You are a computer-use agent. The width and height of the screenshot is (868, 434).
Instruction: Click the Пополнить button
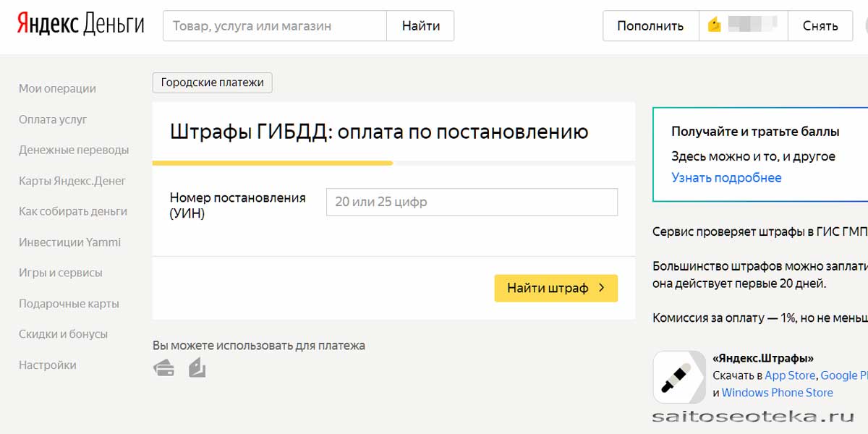click(x=650, y=26)
